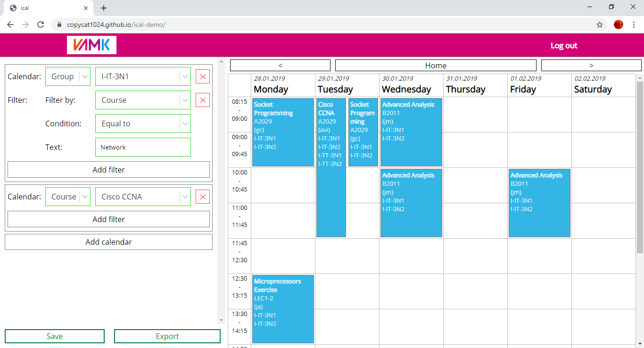Expand the Filter by Course dropdown
Screen dimensions: 644x348
[143, 100]
